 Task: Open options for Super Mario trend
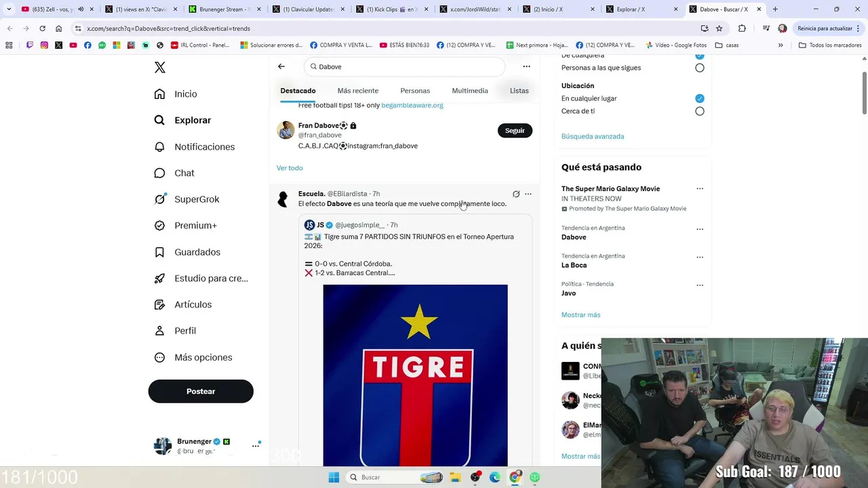[700, 189]
